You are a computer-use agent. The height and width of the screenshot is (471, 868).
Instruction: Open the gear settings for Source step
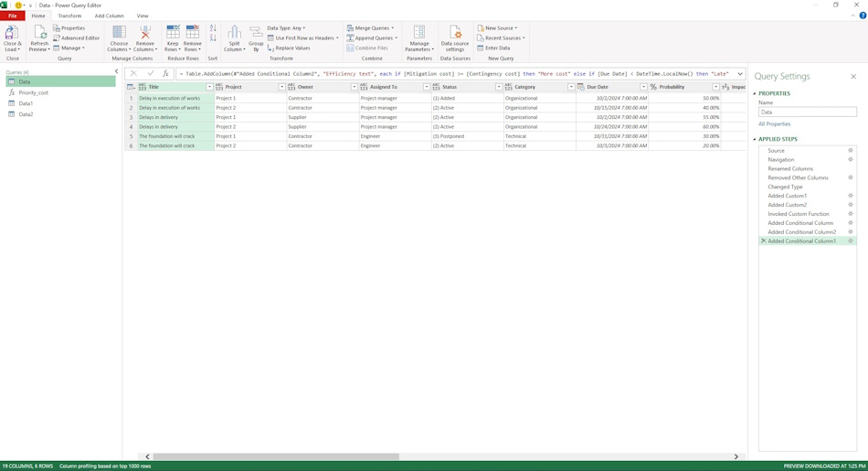pyautogui.click(x=851, y=150)
